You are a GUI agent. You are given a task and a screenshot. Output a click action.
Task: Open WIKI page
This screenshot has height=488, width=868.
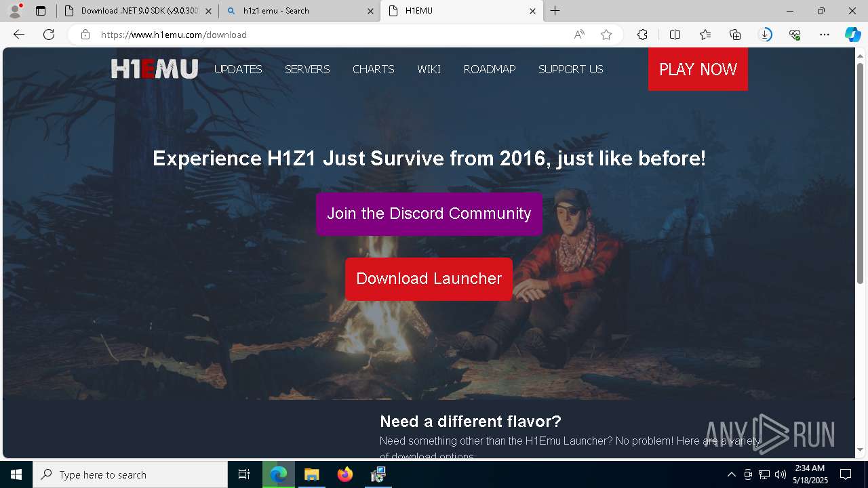429,69
